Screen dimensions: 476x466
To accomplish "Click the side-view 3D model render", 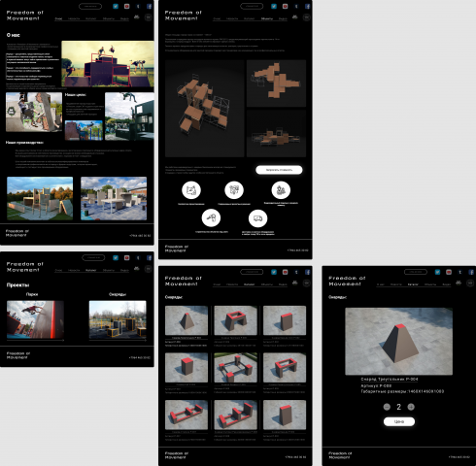I will point(276,134).
